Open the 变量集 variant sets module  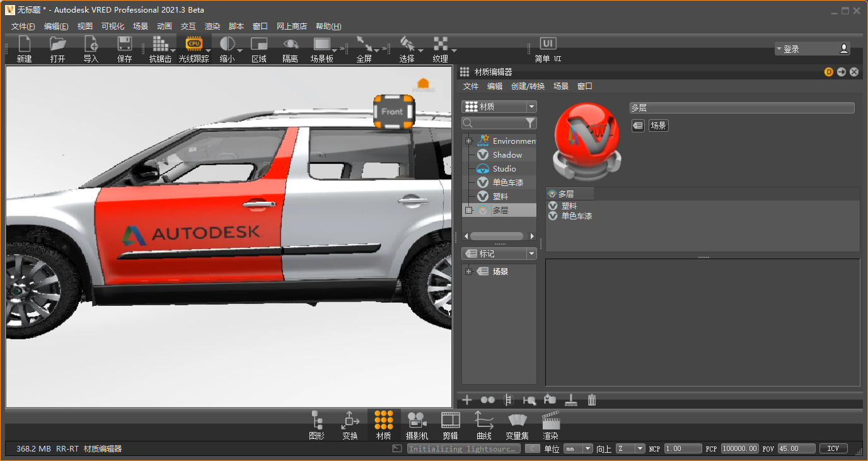coord(517,425)
